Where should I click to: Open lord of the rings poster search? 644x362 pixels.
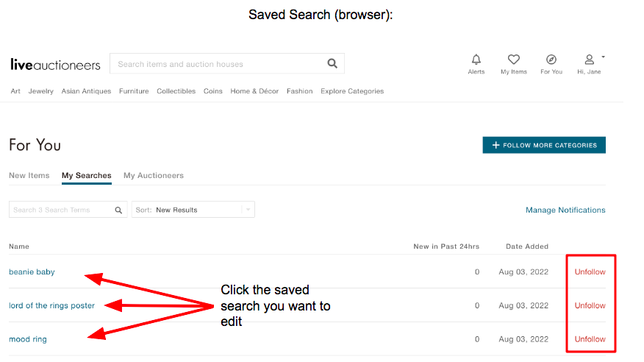click(51, 305)
